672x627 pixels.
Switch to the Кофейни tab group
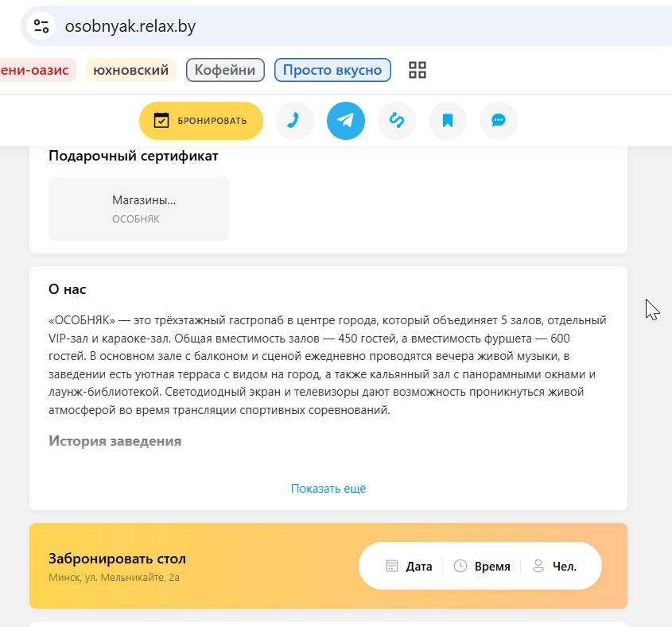tap(225, 70)
